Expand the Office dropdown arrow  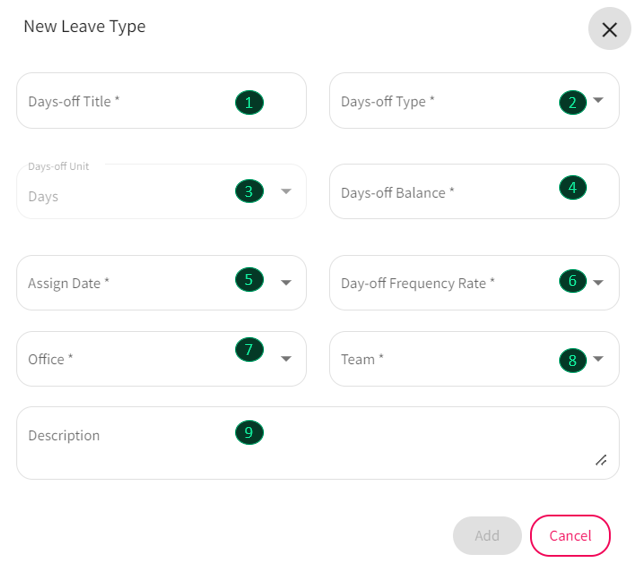point(286,358)
